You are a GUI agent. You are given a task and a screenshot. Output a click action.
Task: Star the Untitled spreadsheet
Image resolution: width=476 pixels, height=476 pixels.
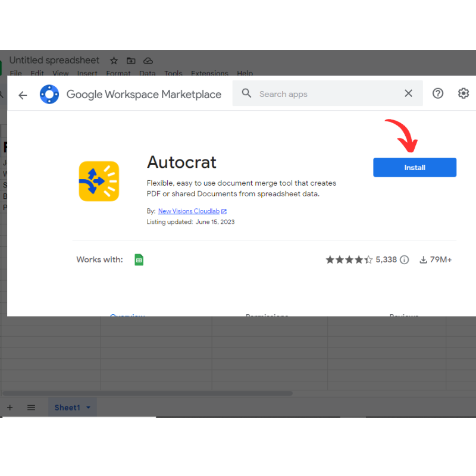click(x=114, y=61)
